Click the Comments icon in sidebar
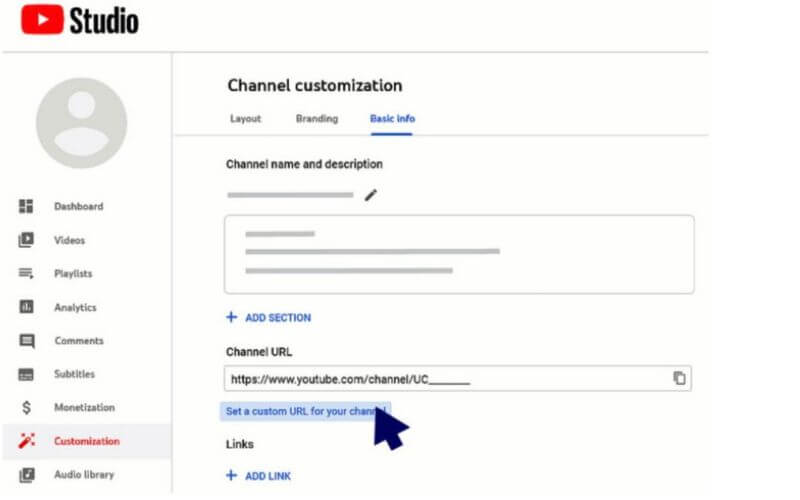 tap(27, 341)
